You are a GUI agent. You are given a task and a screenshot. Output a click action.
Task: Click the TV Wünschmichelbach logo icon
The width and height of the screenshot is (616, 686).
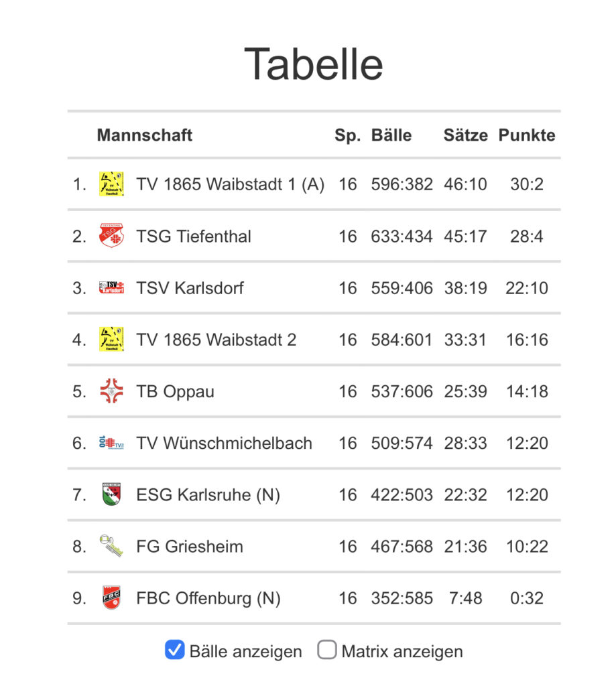pos(111,443)
